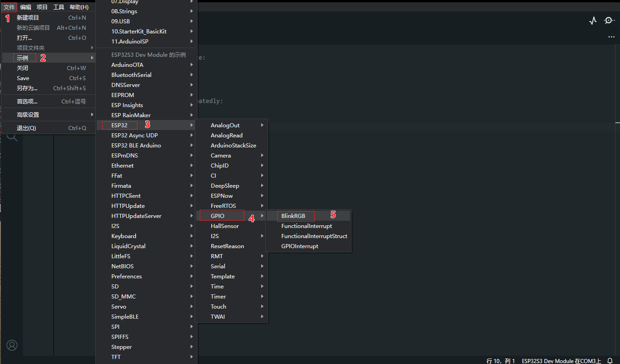Click the search magnifier icon in sidebar
The image size is (620, 364).
tap(12, 136)
